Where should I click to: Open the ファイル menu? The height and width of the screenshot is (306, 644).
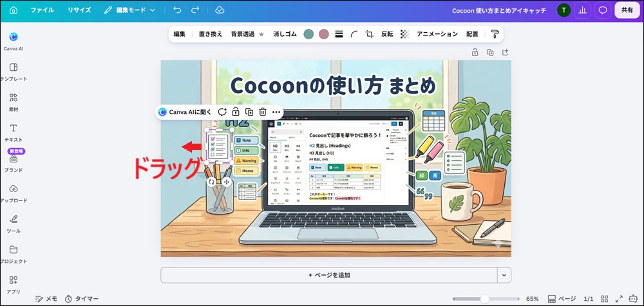pyautogui.click(x=43, y=10)
